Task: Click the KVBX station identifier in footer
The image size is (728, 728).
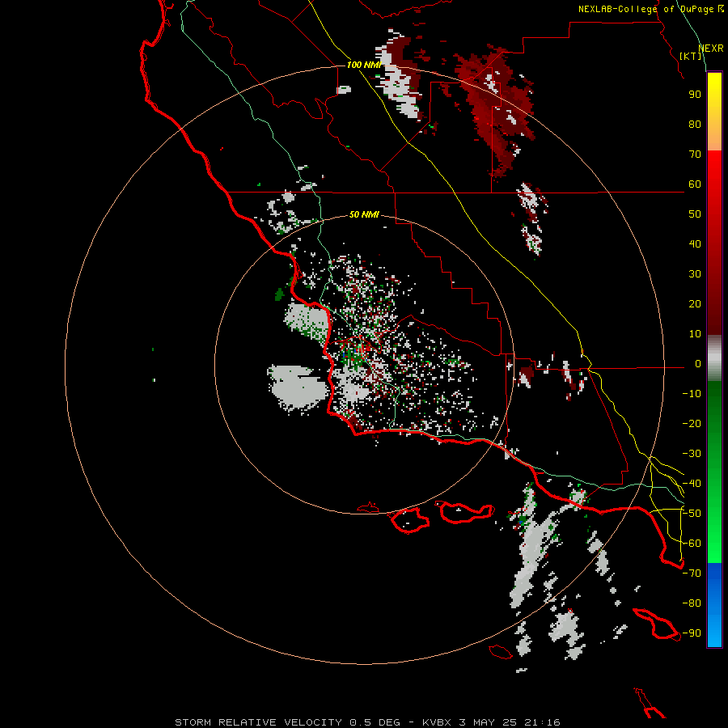Action: 437,722
